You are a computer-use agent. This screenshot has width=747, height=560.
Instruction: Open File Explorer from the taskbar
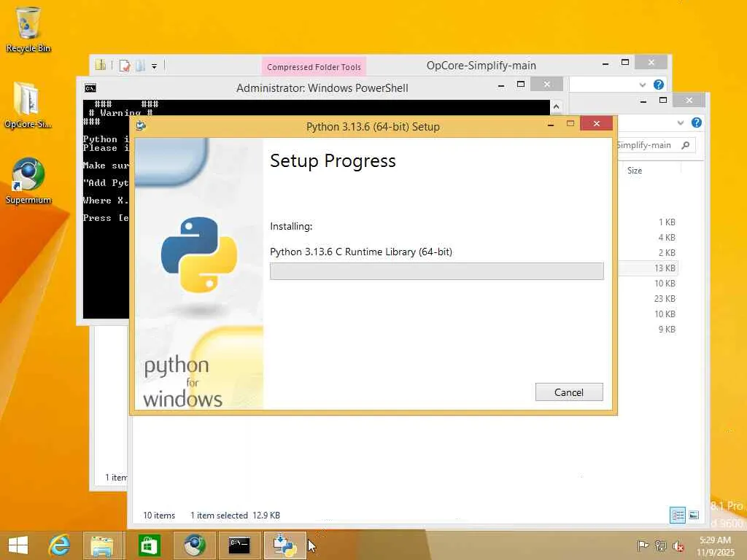102,545
